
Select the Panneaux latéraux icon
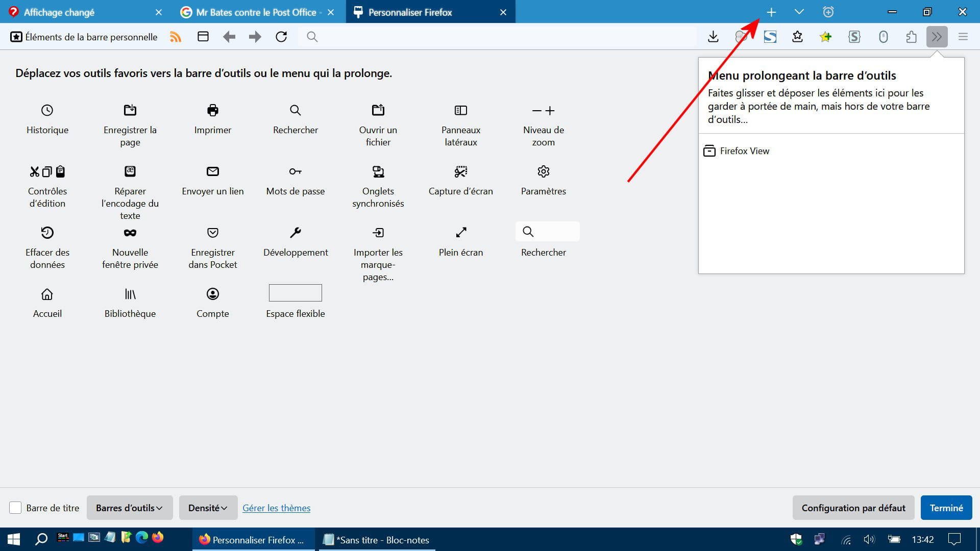point(461,110)
